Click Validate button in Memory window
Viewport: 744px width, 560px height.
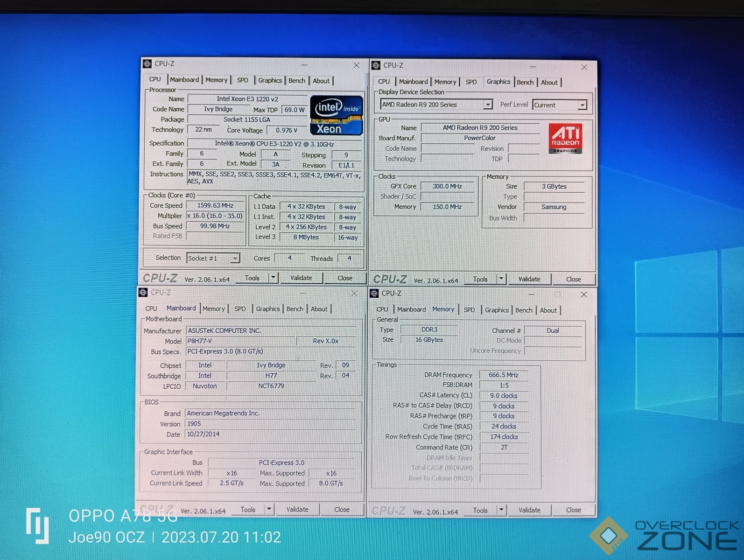(x=529, y=510)
